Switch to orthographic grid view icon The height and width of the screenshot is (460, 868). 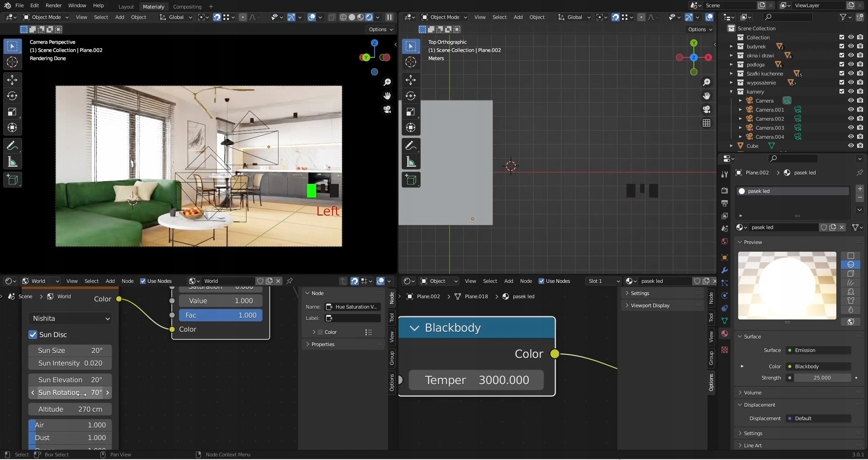707,123
